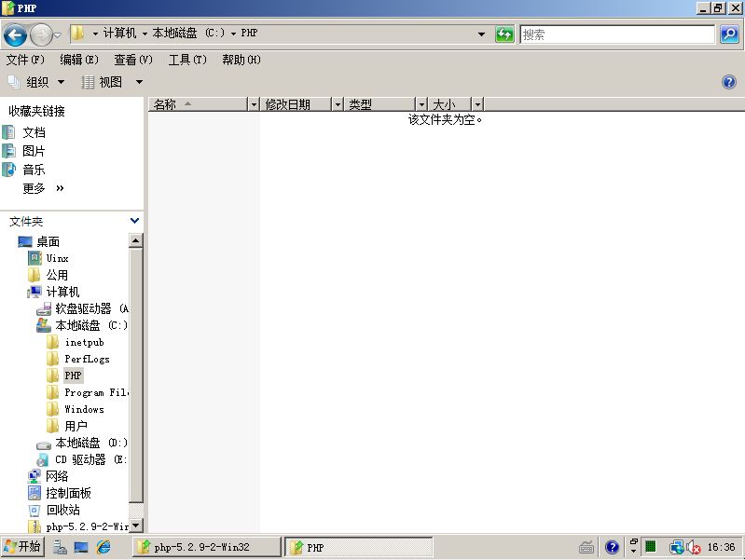745x560 pixels.
Task: Launch Server Manager from quick launch
Action: [x=60, y=547]
